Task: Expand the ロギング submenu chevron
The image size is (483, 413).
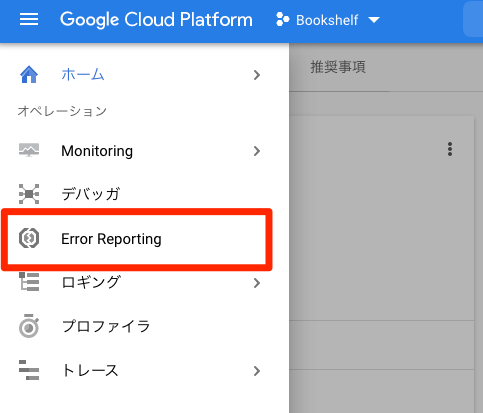Action: click(256, 283)
